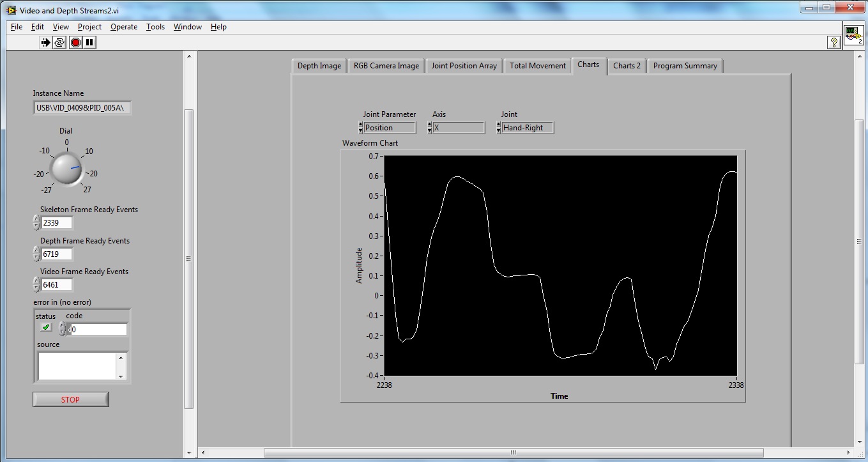Image resolution: width=868 pixels, height=462 pixels.
Task: Click the Joint Parameter increment/decrement arrows
Action: coord(360,128)
